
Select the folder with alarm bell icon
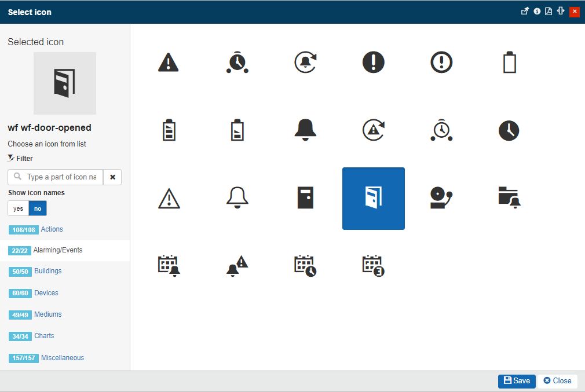[x=509, y=198]
